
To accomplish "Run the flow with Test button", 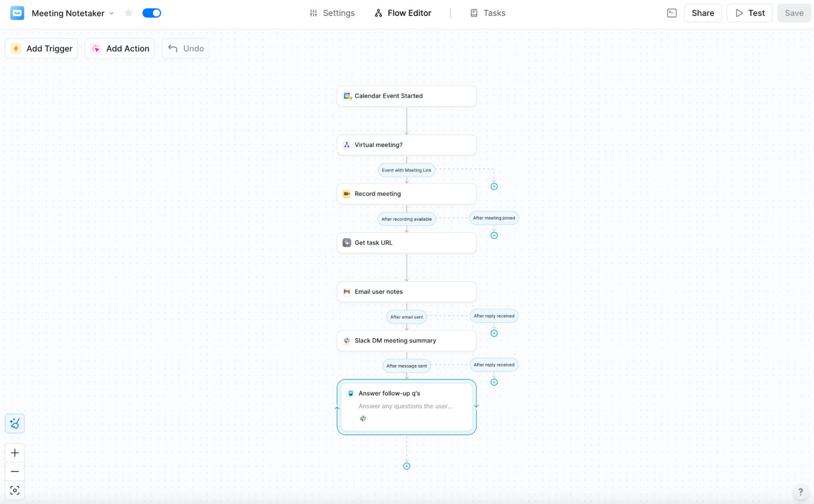I will coord(749,13).
